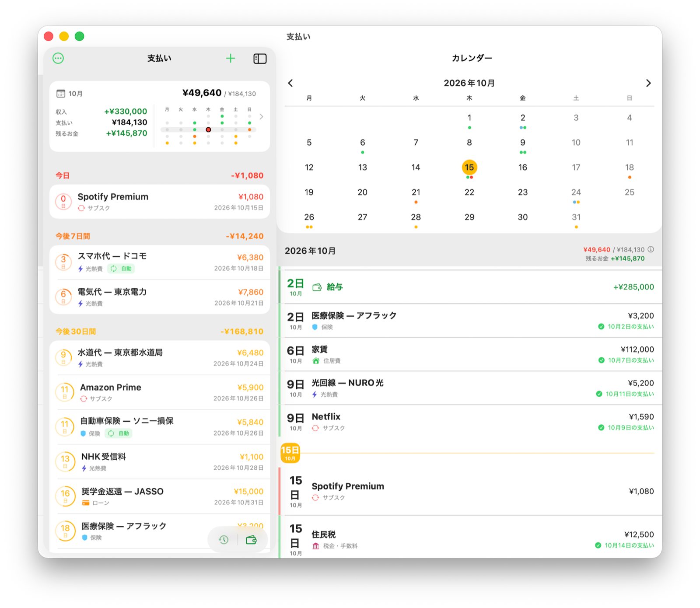Click the bank icon beside 税金・手数料
Viewport: 700px width, 608px height.
315,546
